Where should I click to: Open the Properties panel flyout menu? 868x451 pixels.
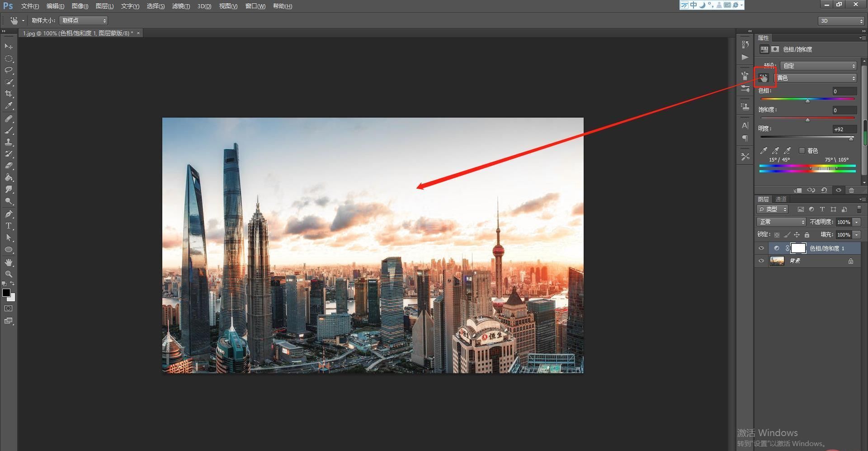tap(863, 38)
